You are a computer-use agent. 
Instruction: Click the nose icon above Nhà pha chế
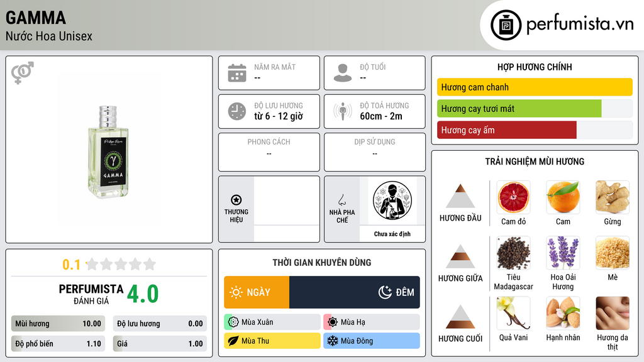[x=341, y=200]
